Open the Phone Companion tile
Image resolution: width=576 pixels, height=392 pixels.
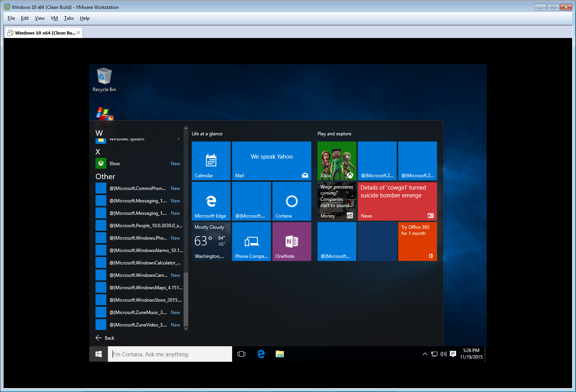click(251, 242)
